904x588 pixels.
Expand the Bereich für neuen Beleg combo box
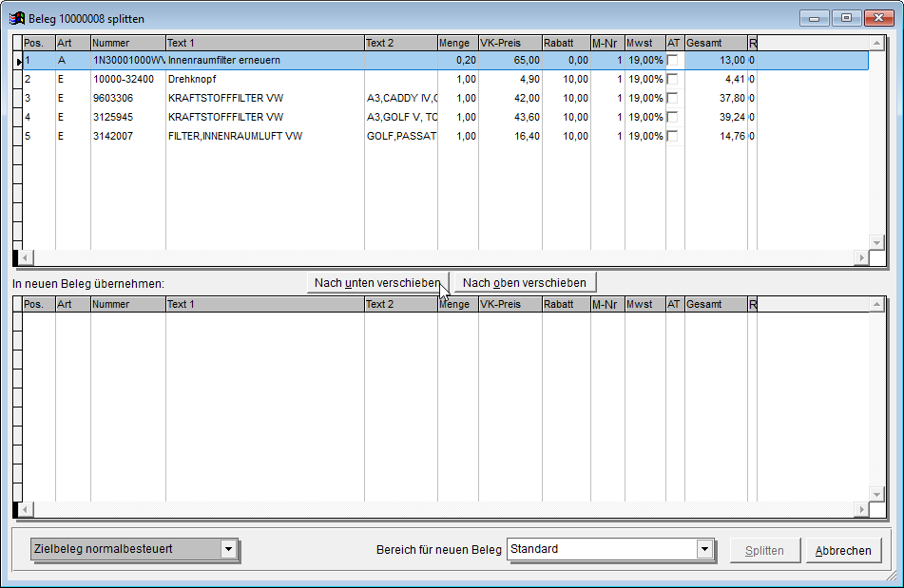[704, 549]
